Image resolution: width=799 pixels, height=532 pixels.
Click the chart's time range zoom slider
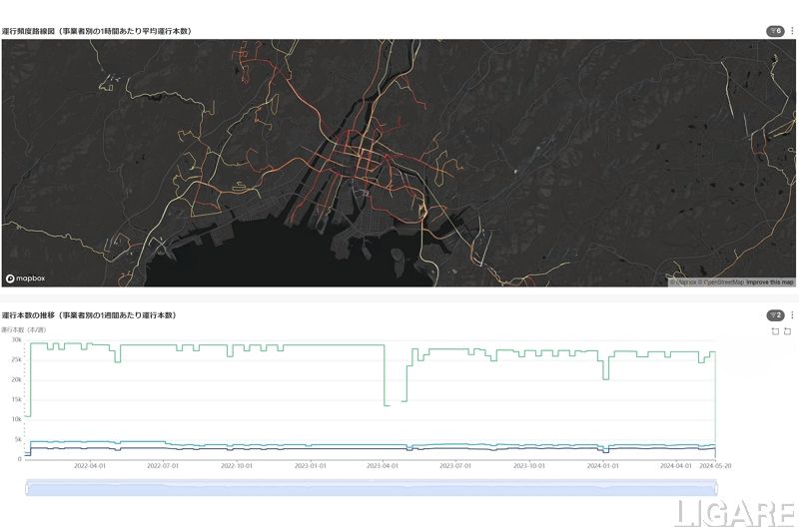370,488
